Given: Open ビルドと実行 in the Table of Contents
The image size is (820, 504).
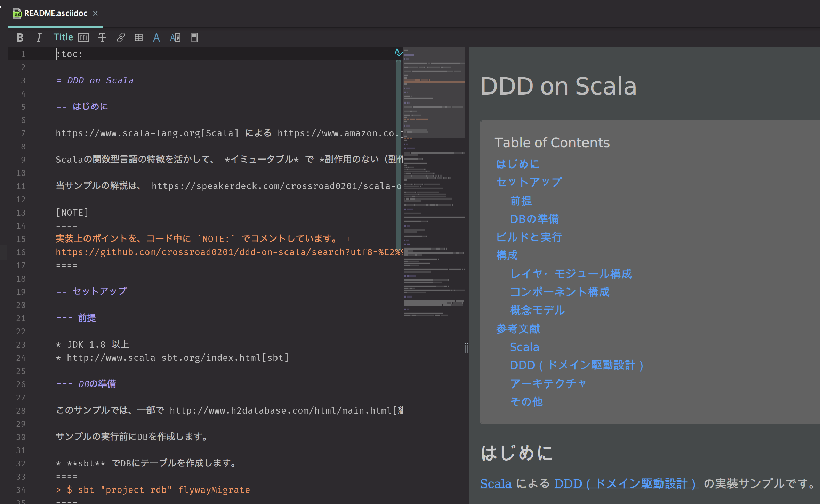Looking at the screenshot, I should [x=529, y=237].
